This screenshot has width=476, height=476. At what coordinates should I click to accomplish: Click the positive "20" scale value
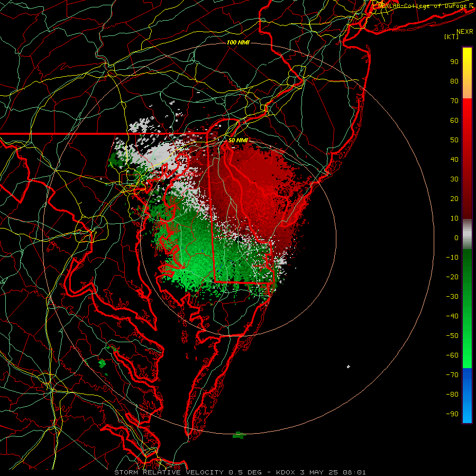coord(454,198)
